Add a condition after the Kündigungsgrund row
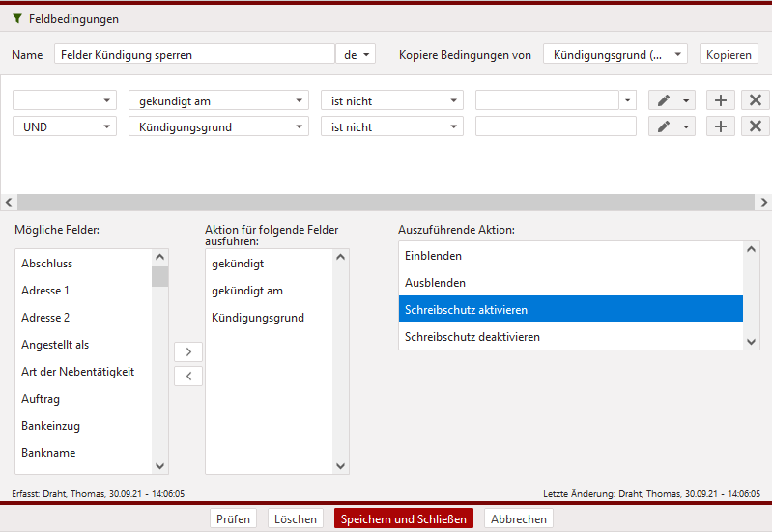Screen dimensions: 772x532 pos(720,126)
